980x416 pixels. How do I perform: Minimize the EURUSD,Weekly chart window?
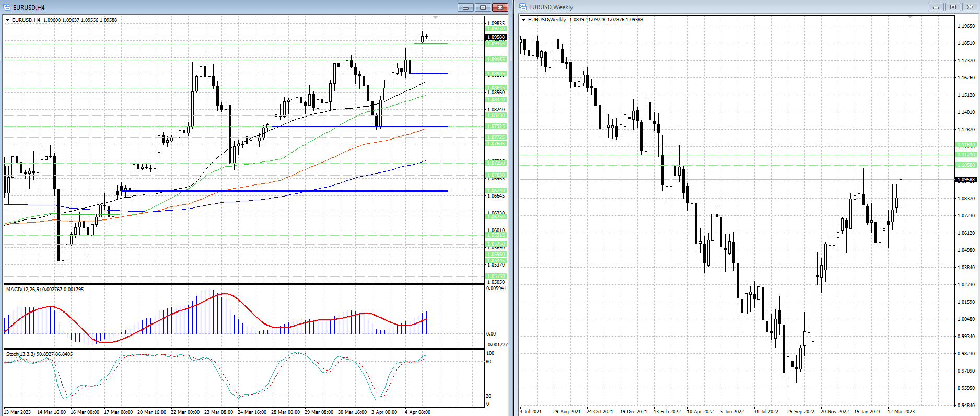coord(936,7)
